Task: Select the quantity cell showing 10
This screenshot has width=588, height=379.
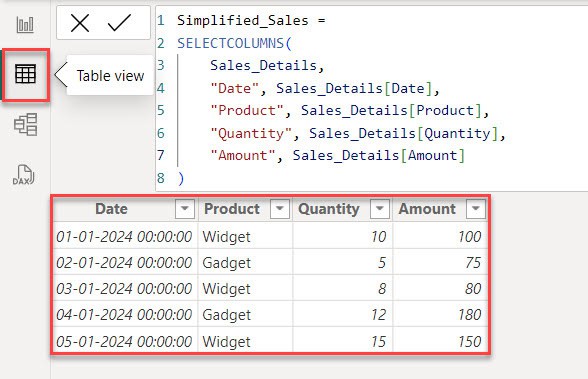Action: [342, 237]
